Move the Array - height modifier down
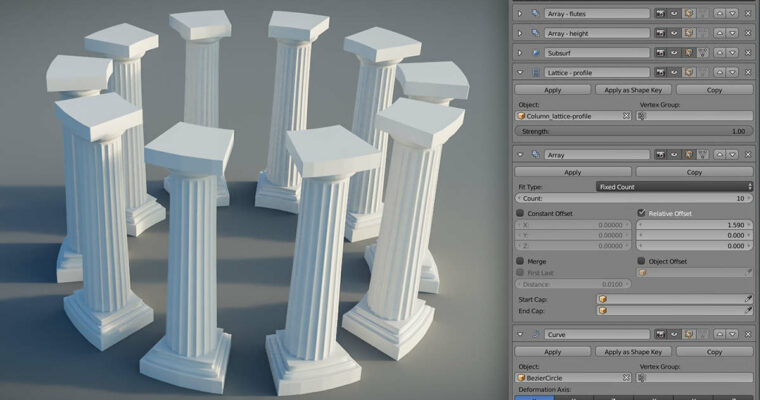760x400 pixels. [732, 33]
